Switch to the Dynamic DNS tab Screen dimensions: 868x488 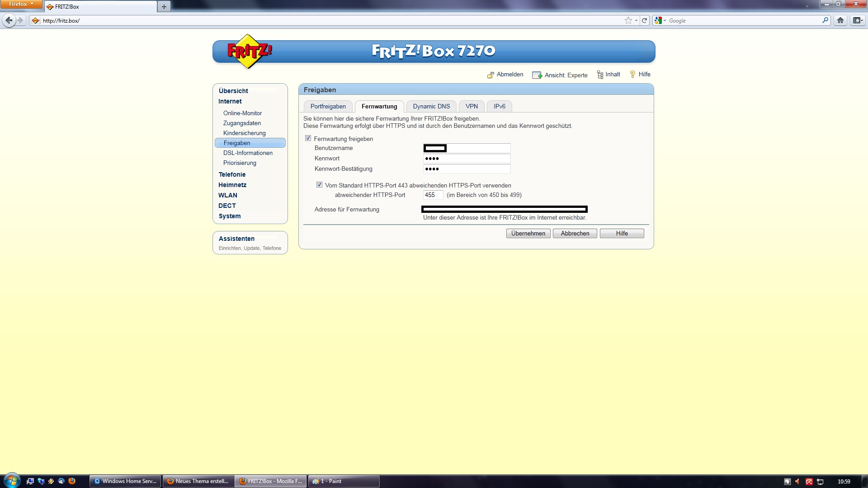pyautogui.click(x=431, y=106)
